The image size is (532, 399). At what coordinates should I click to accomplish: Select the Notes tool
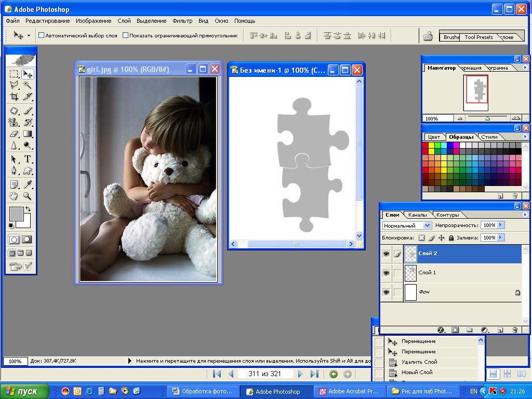click(14, 184)
